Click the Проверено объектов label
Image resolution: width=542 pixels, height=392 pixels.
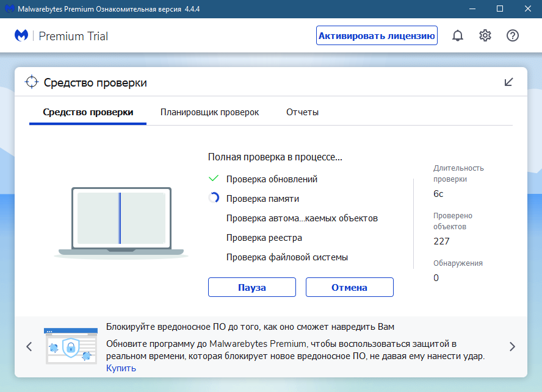pos(453,221)
